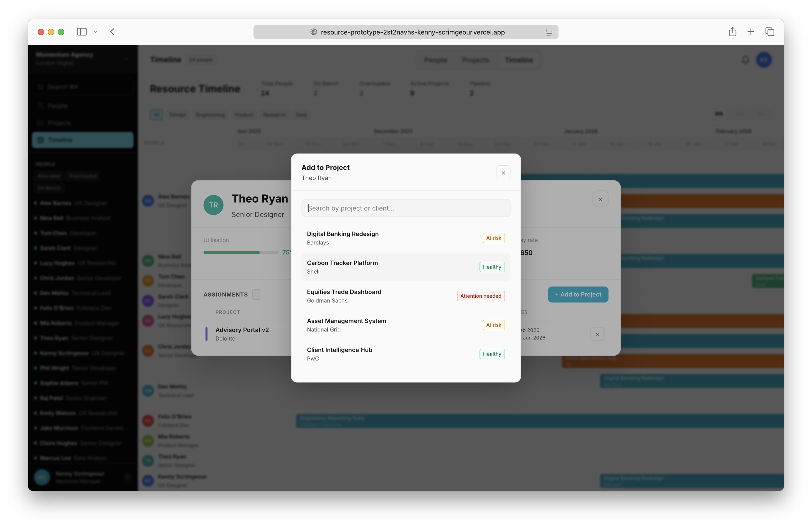Close the Theo Ryan profile panel
The height and width of the screenshot is (528, 812).
click(600, 199)
